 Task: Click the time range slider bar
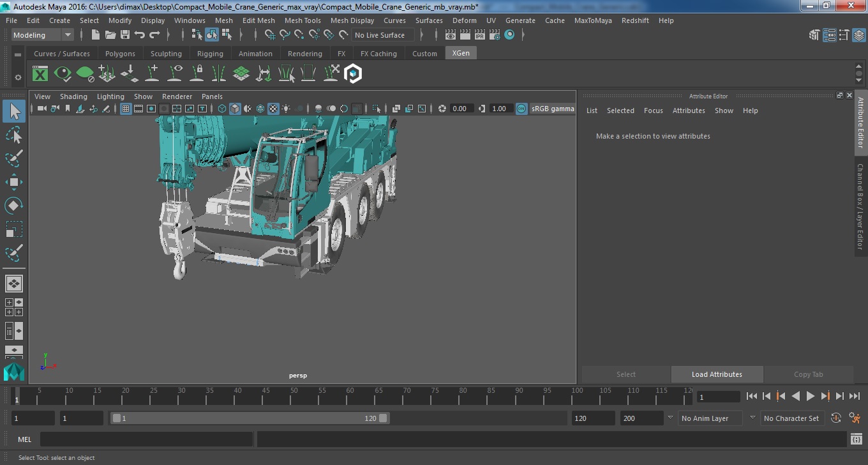pos(250,418)
